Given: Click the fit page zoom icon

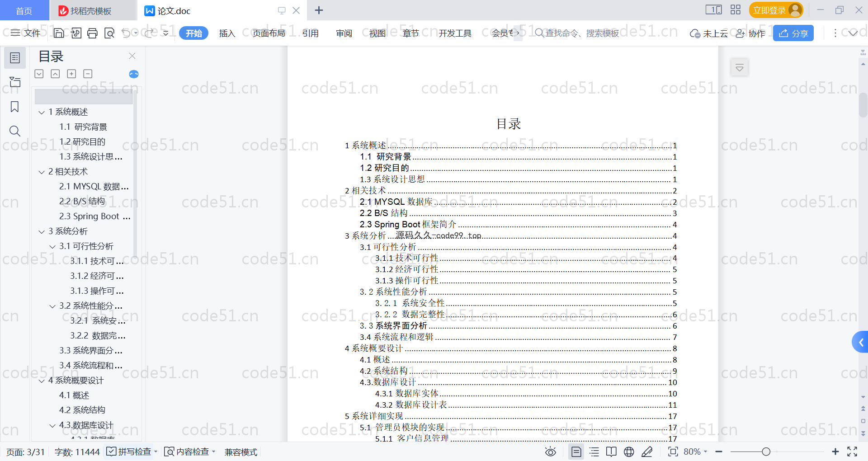Looking at the screenshot, I should point(673,452).
